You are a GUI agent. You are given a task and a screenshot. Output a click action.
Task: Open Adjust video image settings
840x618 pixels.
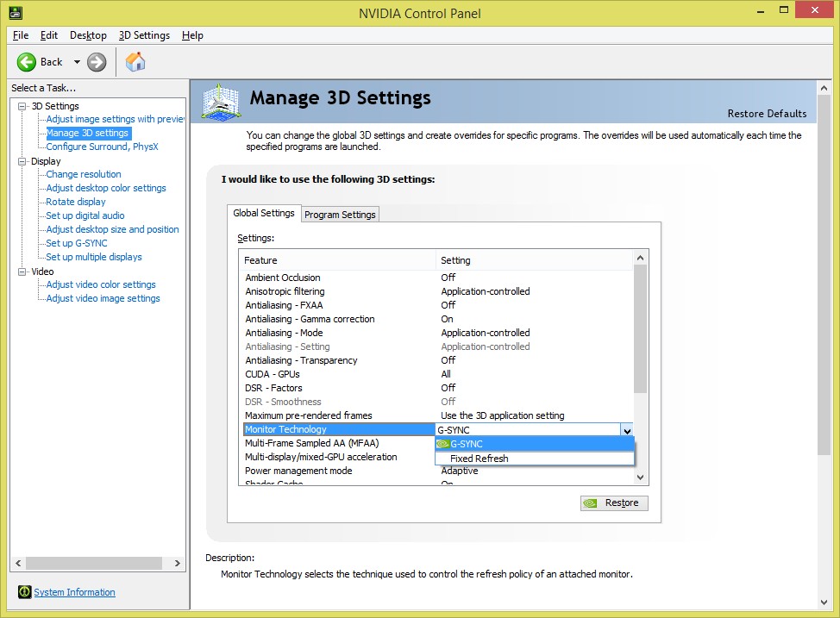(103, 298)
